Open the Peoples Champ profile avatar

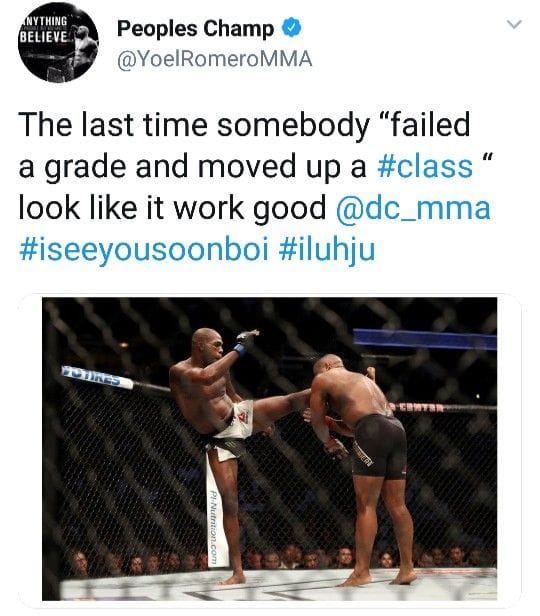pos(58,42)
